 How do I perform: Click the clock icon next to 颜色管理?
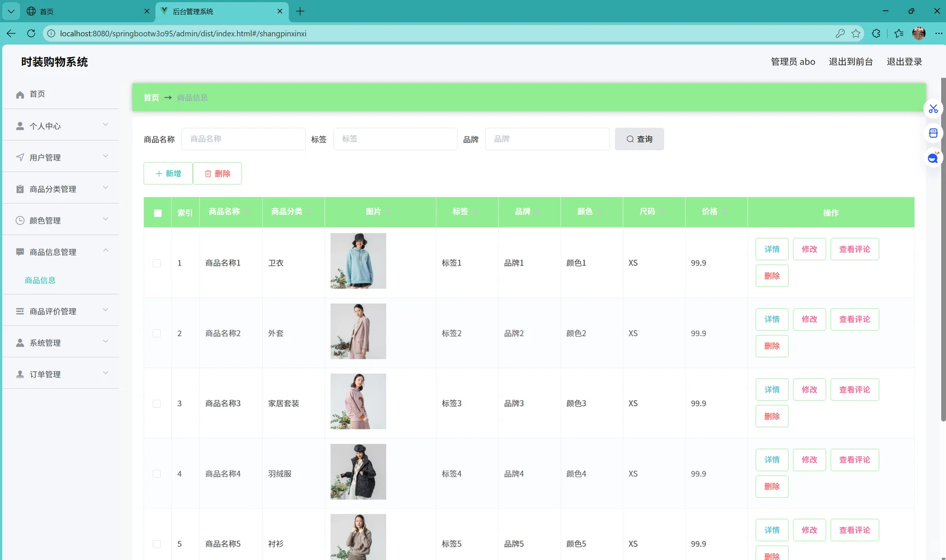pos(20,220)
